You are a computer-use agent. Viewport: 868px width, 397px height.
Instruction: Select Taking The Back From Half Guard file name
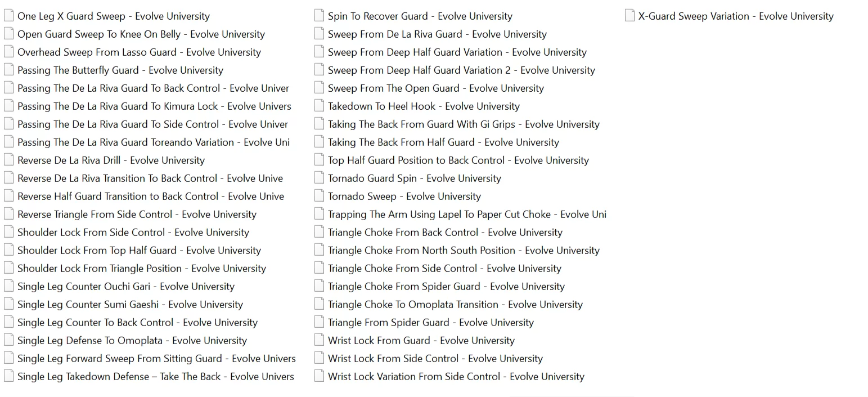click(x=443, y=142)
